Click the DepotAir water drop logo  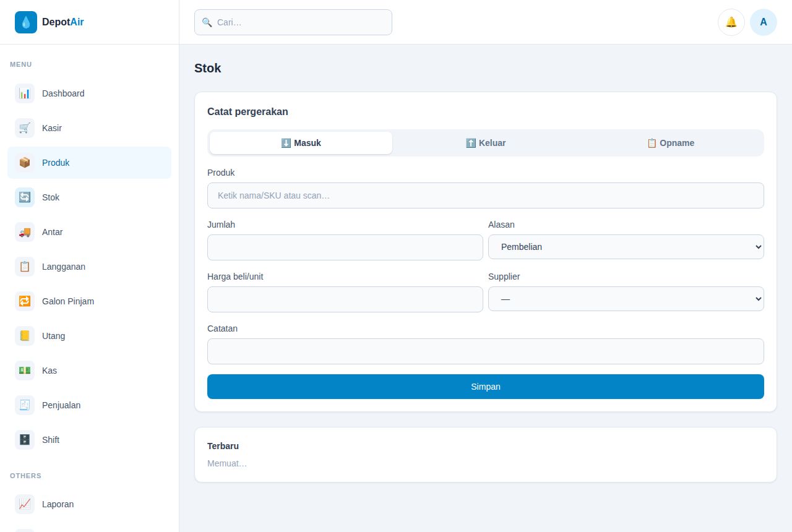coord(26,22)
